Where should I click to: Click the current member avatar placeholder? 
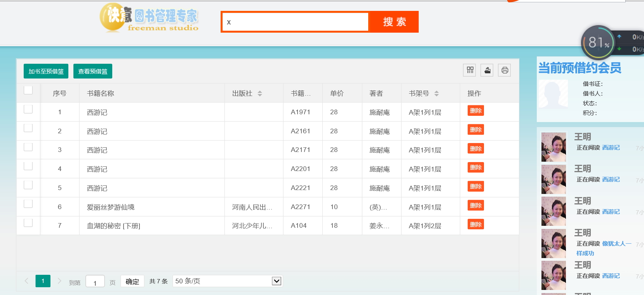click(x=553, y=94)
